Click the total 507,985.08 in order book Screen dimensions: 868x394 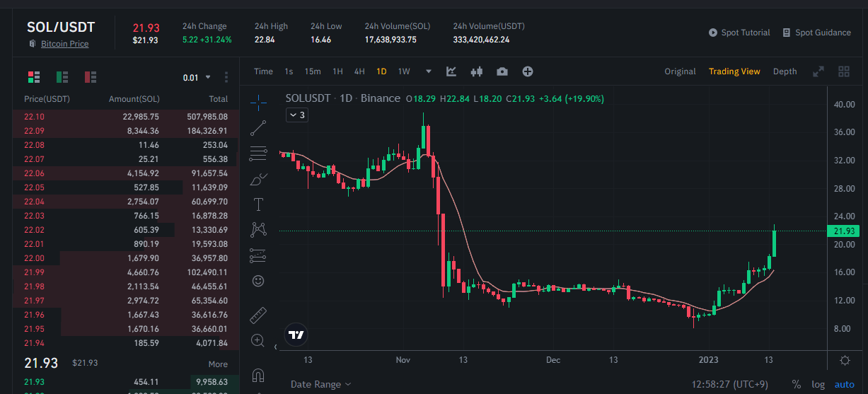click(x=207, y=116)
